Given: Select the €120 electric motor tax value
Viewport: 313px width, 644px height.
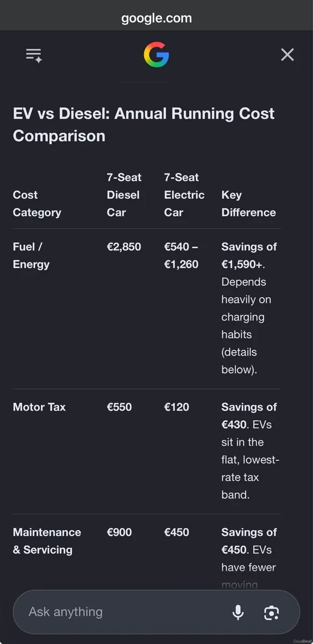Looking at the screenshot, I should pos(176,407).
